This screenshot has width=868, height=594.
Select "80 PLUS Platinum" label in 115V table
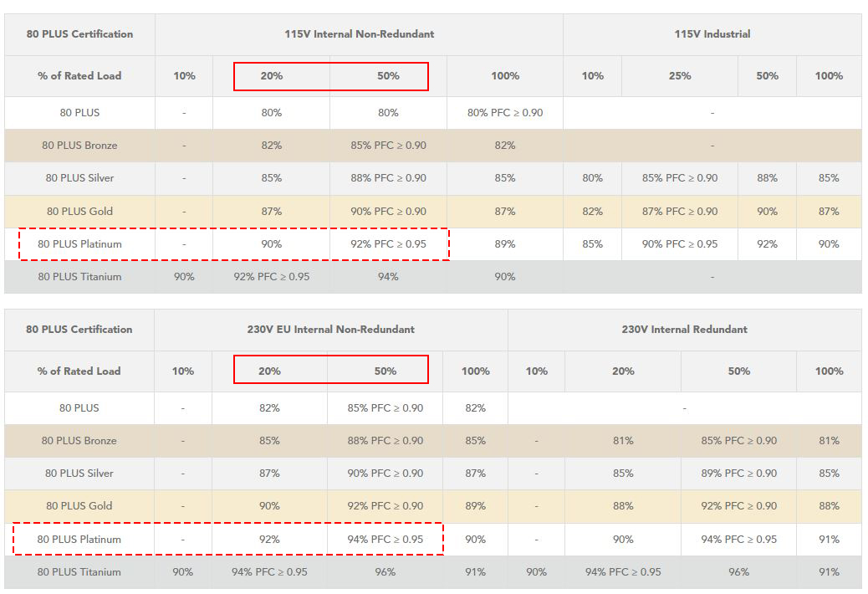pyautogui.click(x=79, y=244)
